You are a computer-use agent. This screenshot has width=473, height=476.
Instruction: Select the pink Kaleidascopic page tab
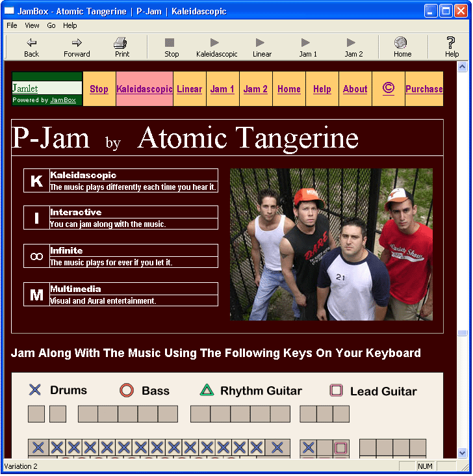coord(144,89)
